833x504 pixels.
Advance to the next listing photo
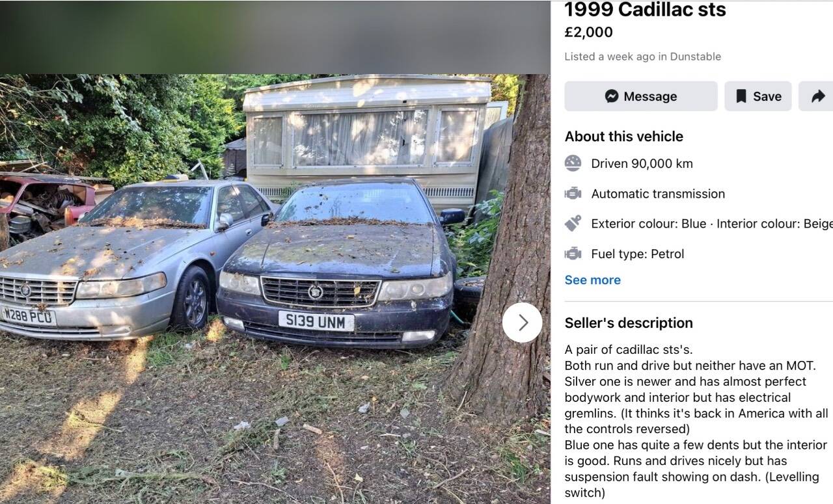click(x=522, y=323)
